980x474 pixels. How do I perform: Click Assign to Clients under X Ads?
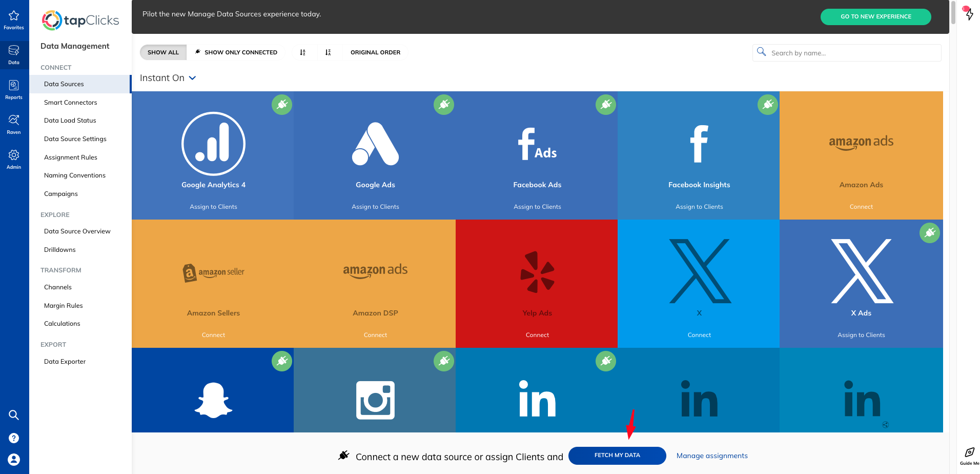(x=861, y=335)
